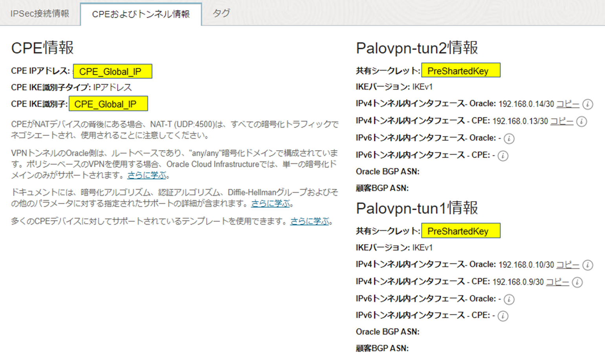Click the Palovpn-tun1情報 heading

[417, 208]
